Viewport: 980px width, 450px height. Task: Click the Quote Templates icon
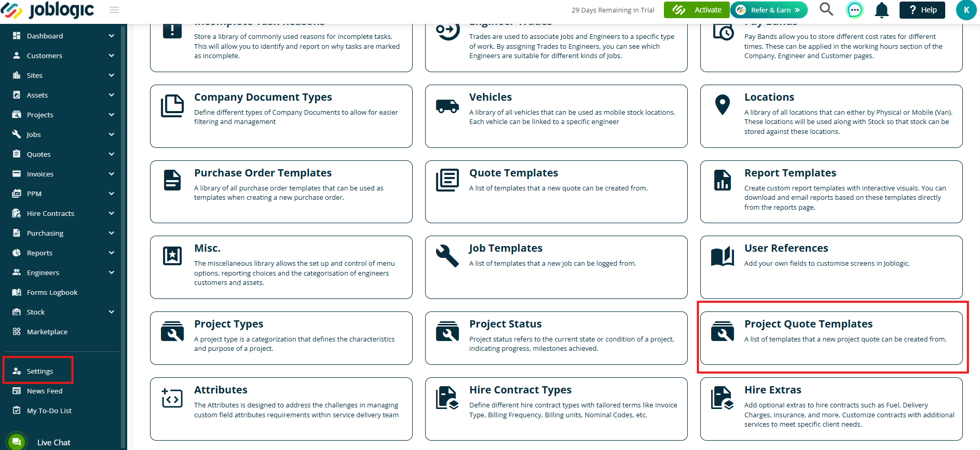click(x=447, y=180)
